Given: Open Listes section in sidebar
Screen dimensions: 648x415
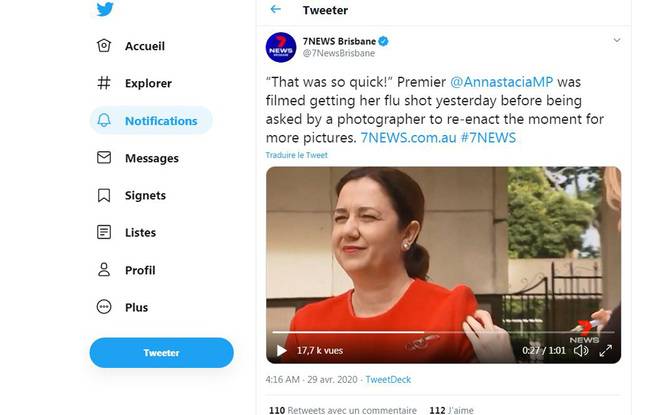Looking at the screenshot, I should click(x=140, y=232).
